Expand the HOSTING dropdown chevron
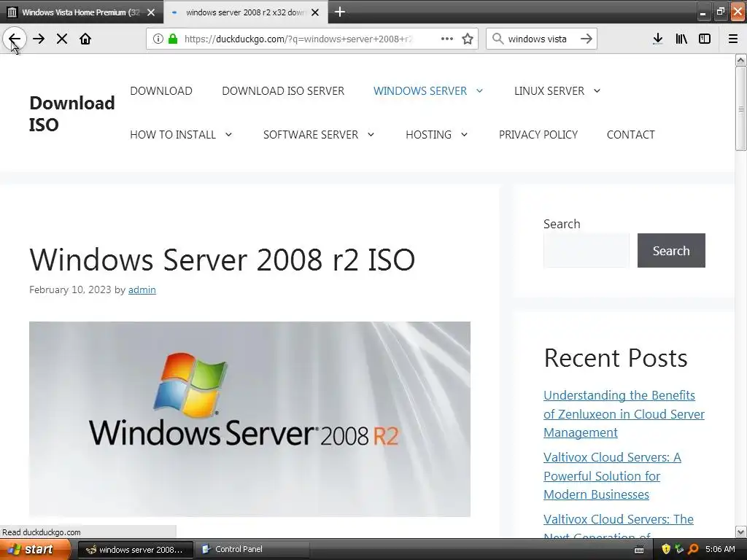747x560 pixels. [x=464, y=135]
